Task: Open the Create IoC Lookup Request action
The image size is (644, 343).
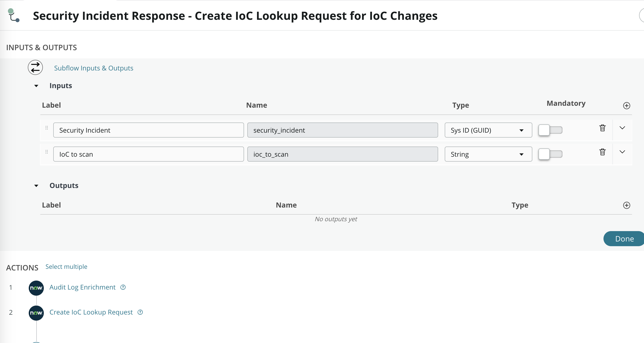Action: pyautogui.click(x=91, y=312)
